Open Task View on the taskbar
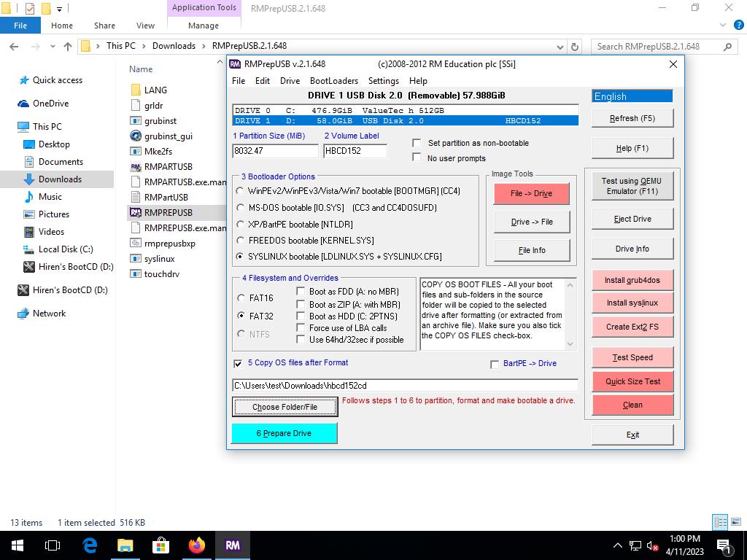The height and width of the screenshot is (560, 747). pyautogui.click(x=53, y=545)
